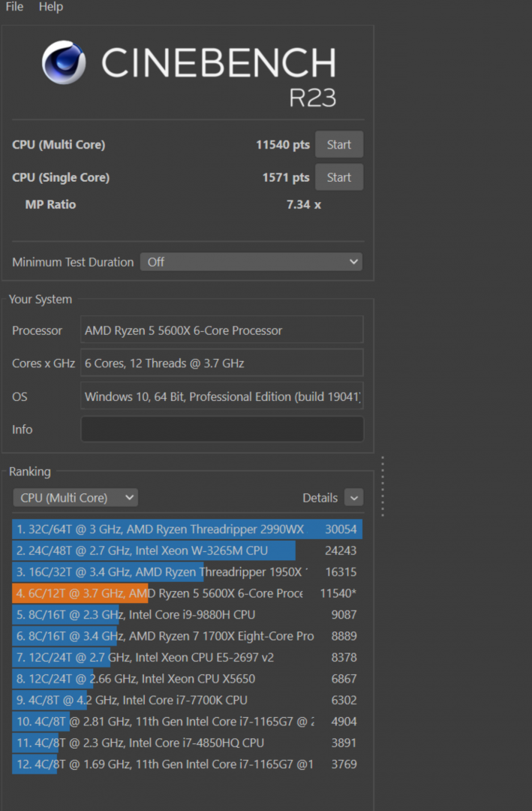The image size is (532, 811).
Task: Select the Intel Xeon X5650 ranking row
Action: click(x=187, y=679)
